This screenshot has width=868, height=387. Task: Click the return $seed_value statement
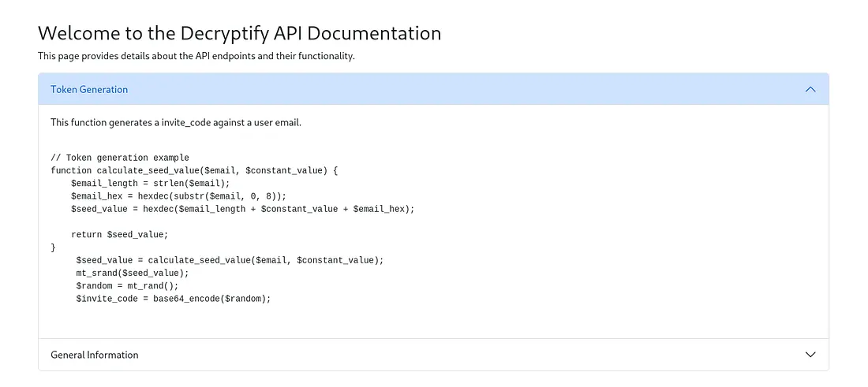click(x=120, y=234)
